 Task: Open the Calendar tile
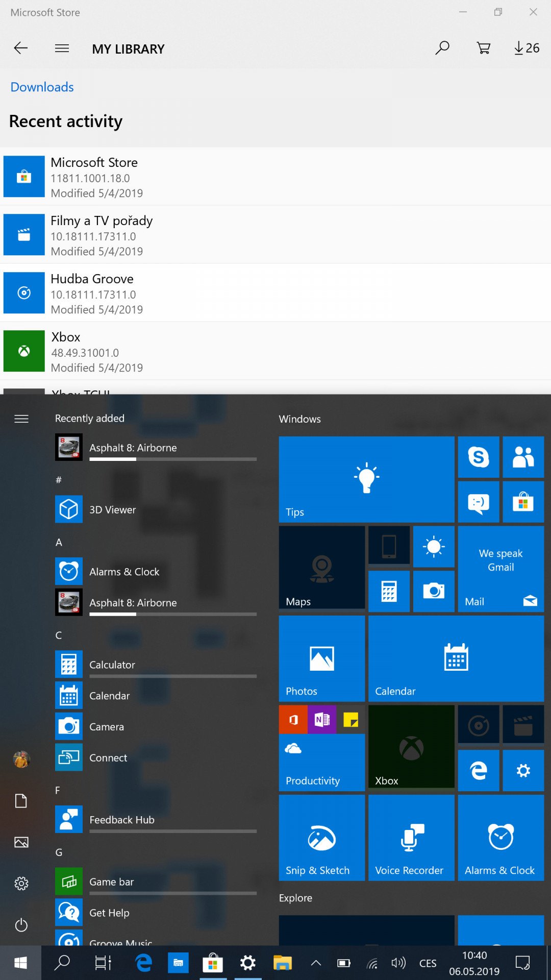456,658
